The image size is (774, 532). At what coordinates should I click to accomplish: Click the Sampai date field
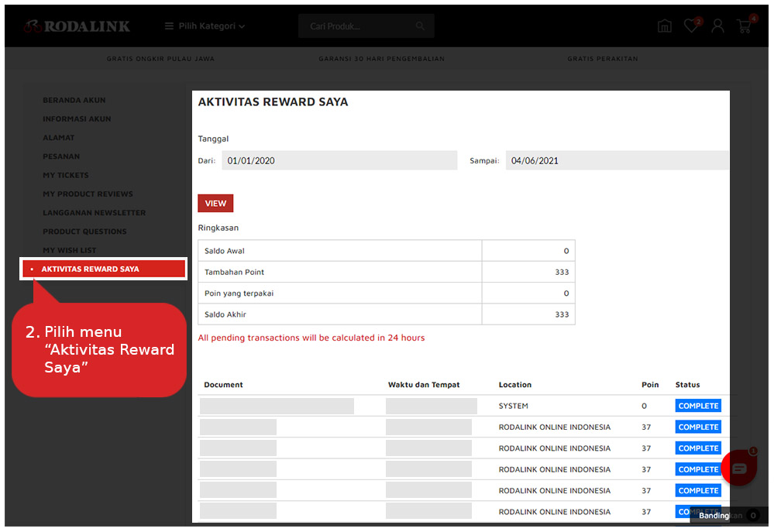point(617,160)
